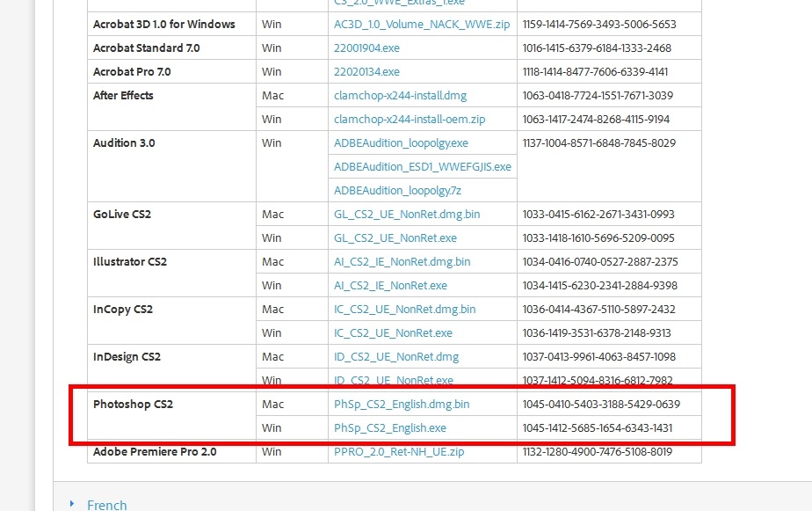Select serial 1037-0413-9961-4063-8457-1098
Viewport: 812px width, 511px height.
coord(599,357)
